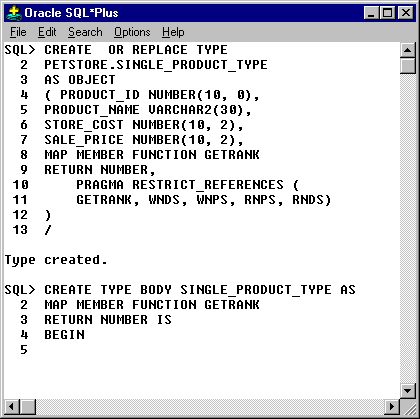This screenshot has width=420, height=419.
Task: Click the horizontal scrollbar thumb
Action: [x=28, y=407]
